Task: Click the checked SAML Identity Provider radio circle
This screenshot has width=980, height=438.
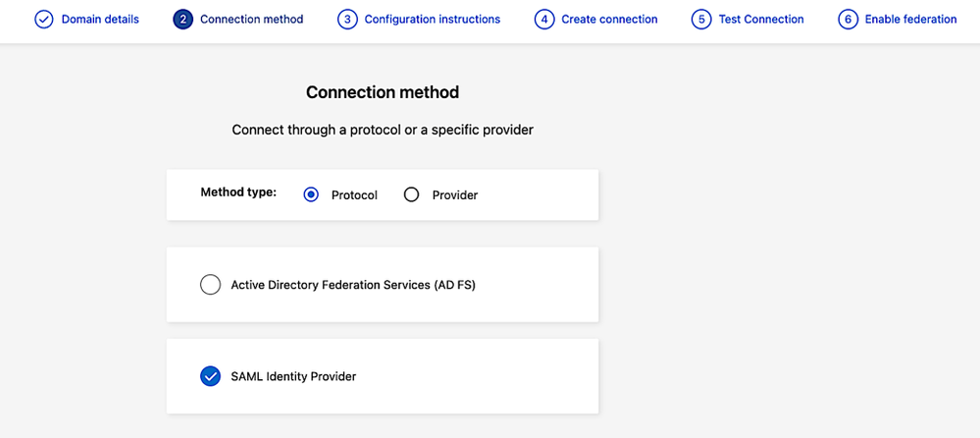Action: 210,376
